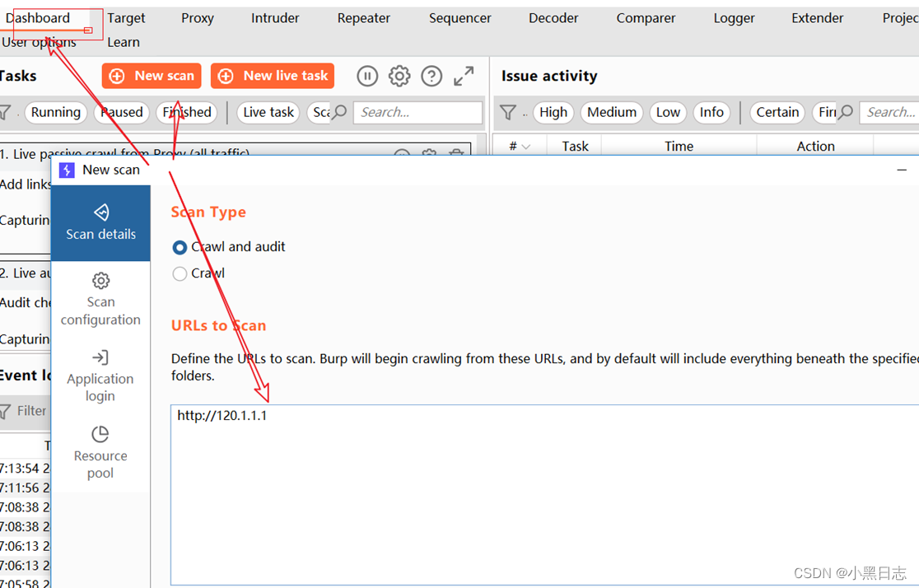Open the Resource pool section
Image resolution: width=919 pixels, height=588 pixels.
pyautogui.click(x=100, y=453)
